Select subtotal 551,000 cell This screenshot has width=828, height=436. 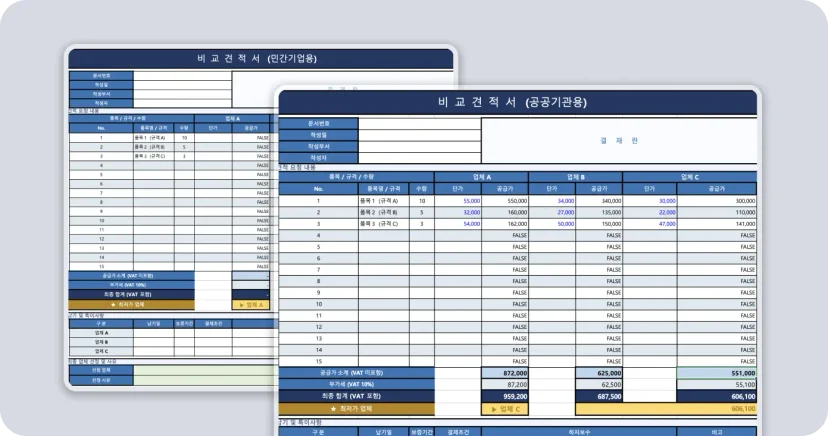click(717, 373)
